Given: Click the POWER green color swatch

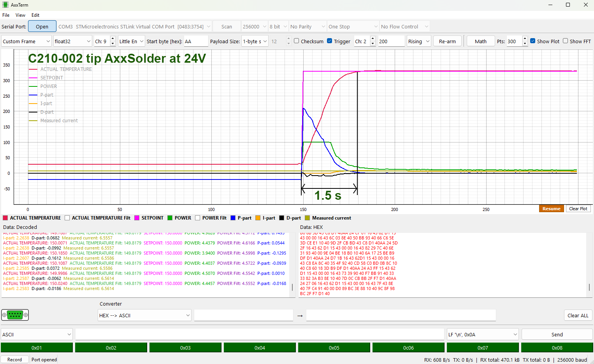Looking at the screenshot, I should point(170,218).
